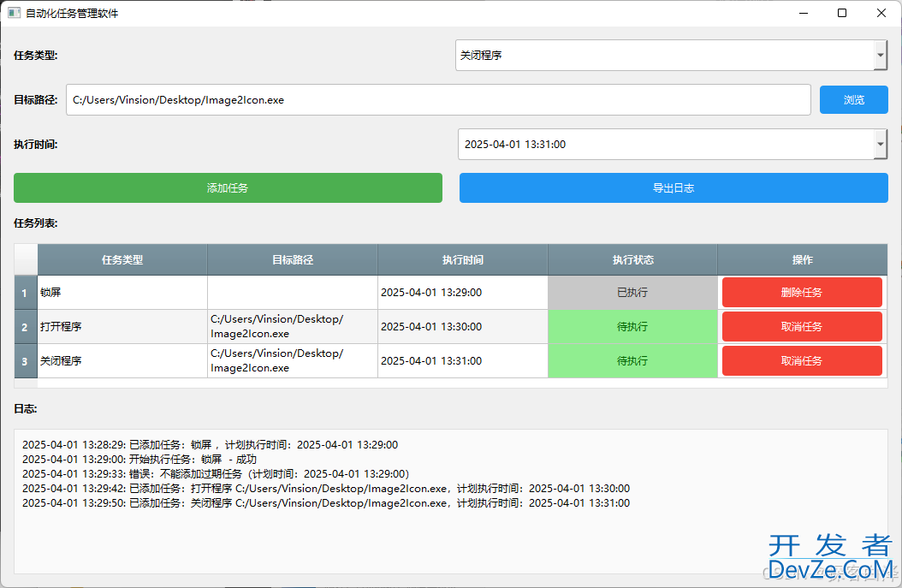Viewport: 902px width, 588px height.
Task: Select the 任务类型 column header
Action: point(122,260)
